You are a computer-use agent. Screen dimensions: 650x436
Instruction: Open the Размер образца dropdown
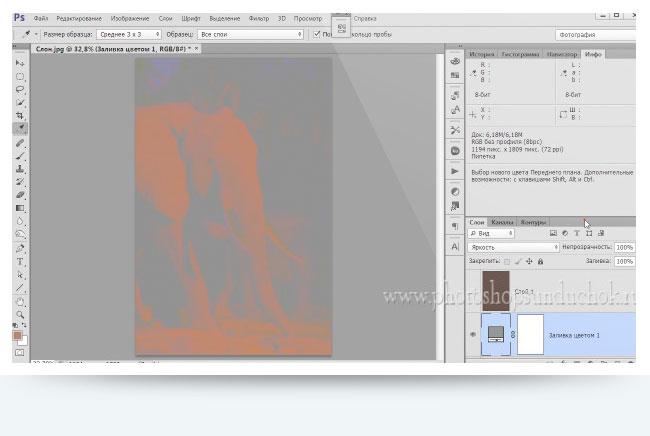click(x=129, y=34)
